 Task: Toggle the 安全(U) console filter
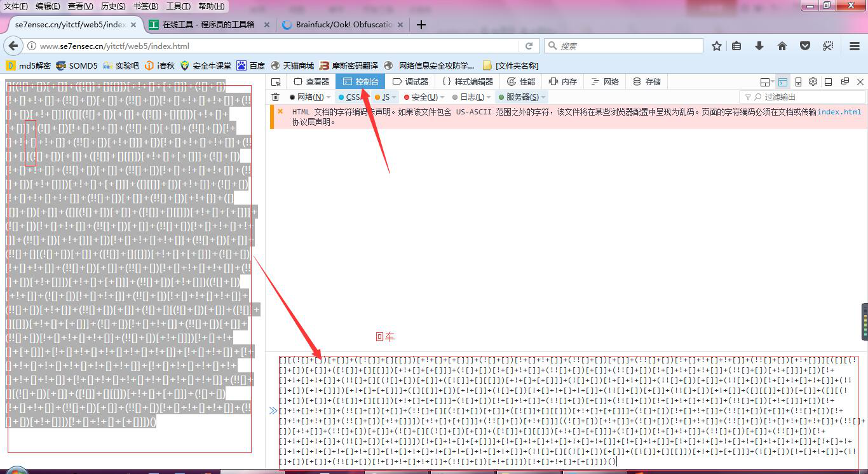pos(421,97)
